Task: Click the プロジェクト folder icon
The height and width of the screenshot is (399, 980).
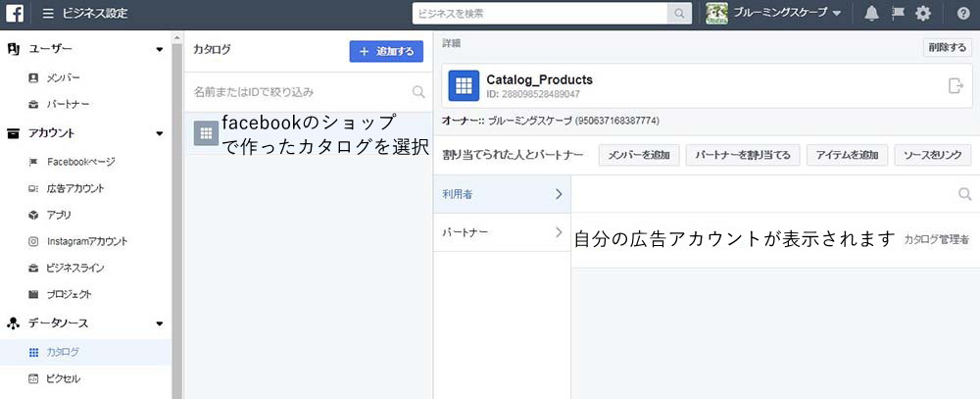Action: [x=33, y=294]
